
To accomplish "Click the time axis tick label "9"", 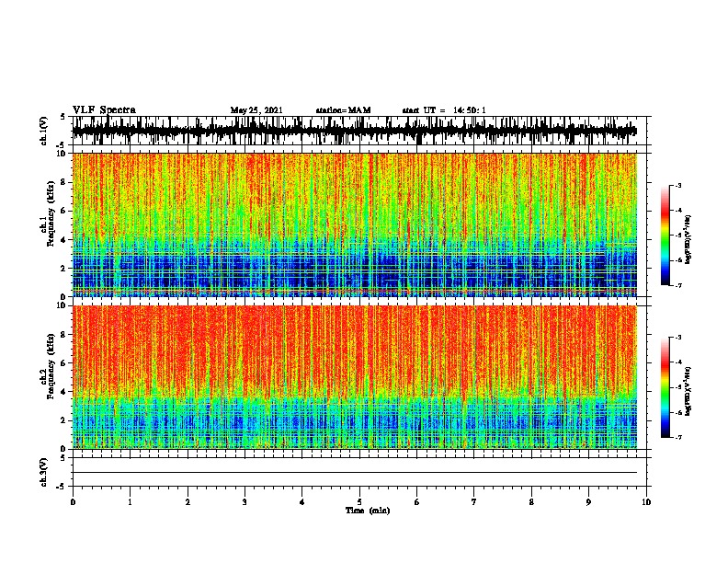I will (588, 502).
